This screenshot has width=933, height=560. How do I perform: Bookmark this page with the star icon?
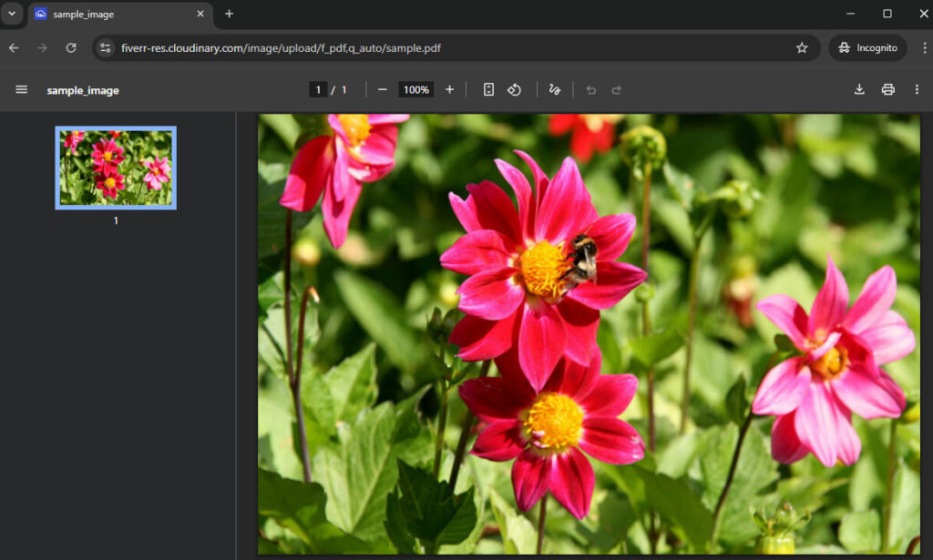[802, 47]
